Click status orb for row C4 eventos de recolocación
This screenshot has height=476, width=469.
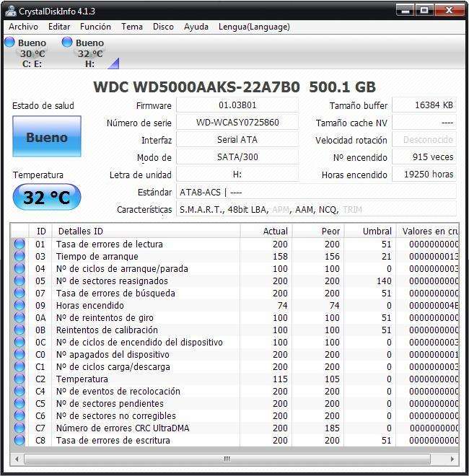[19, 392]
